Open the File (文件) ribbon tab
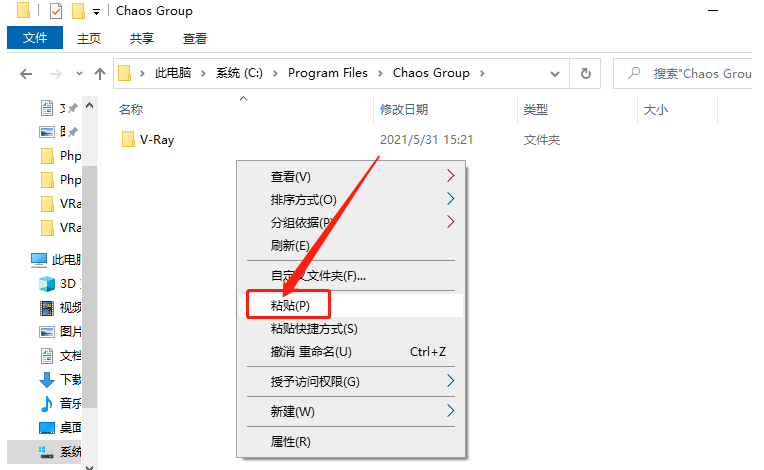 click(x=35, y=38)
